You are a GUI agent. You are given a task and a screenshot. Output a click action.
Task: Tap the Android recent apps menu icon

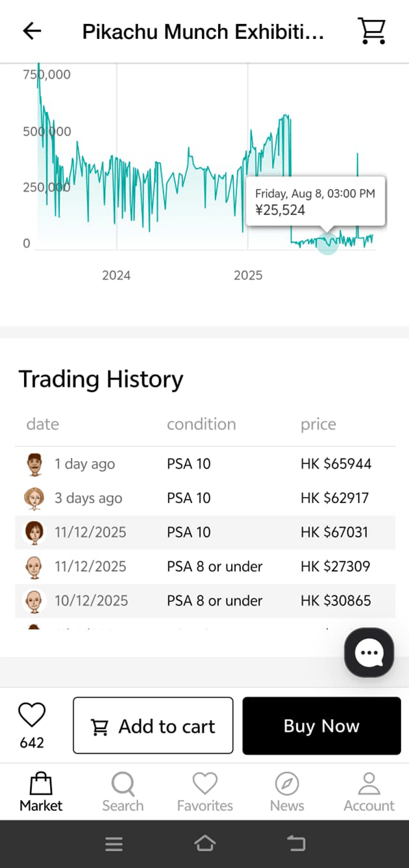point(114,844)
